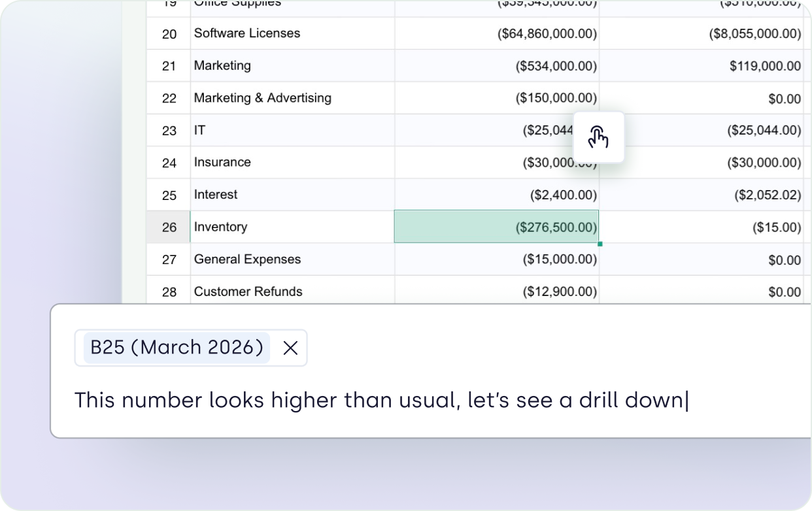812x511 pixels.
Task: Select the ($2,052.02) cell
Action: [702, 195]
